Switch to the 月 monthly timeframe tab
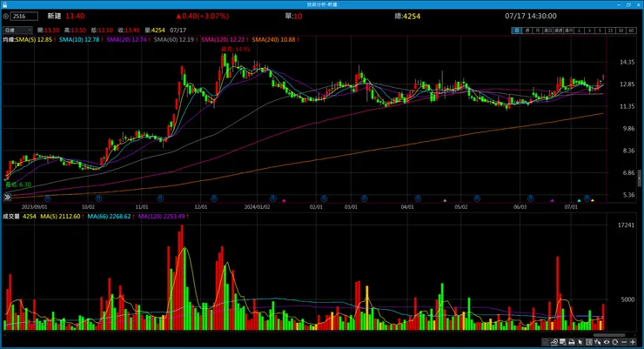Screen dimensions: 644x349 coord(537,30)
